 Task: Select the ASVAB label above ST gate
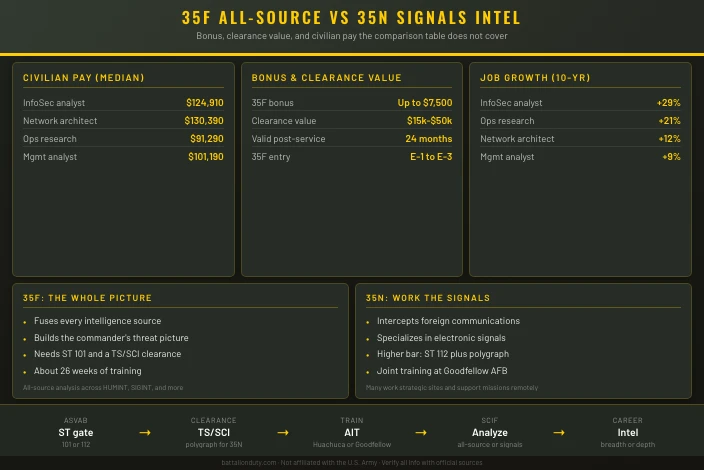click(x=76, y=421)
